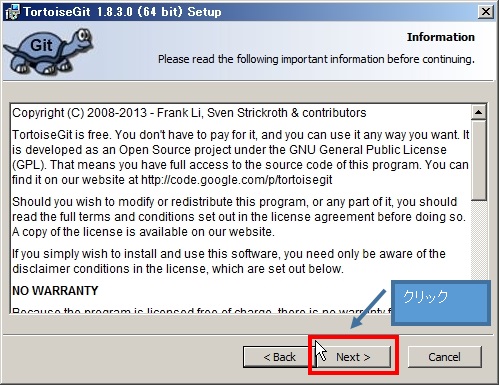Click 'If you simply wish to install' paragraph
499x385 pixels.
tap(229, 261)
